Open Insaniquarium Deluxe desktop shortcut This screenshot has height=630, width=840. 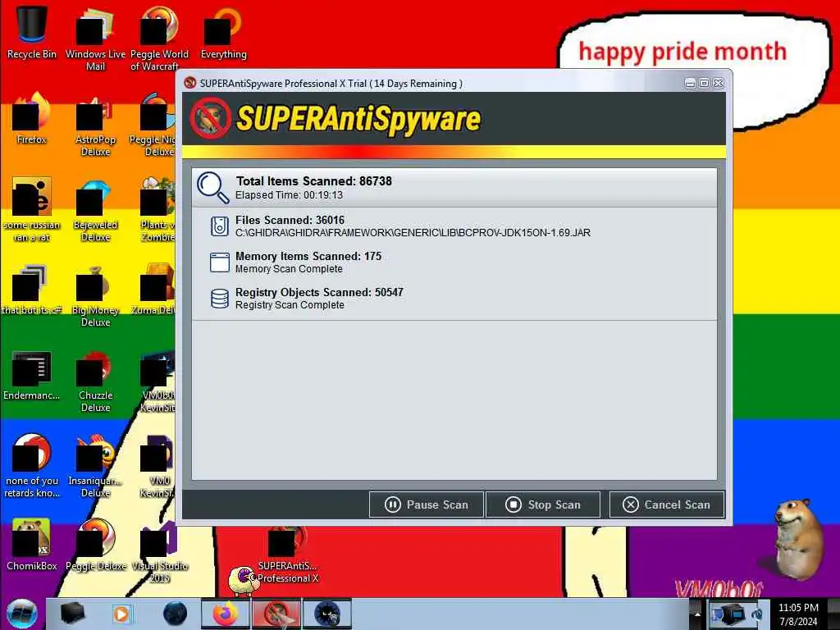click(95, 466)
